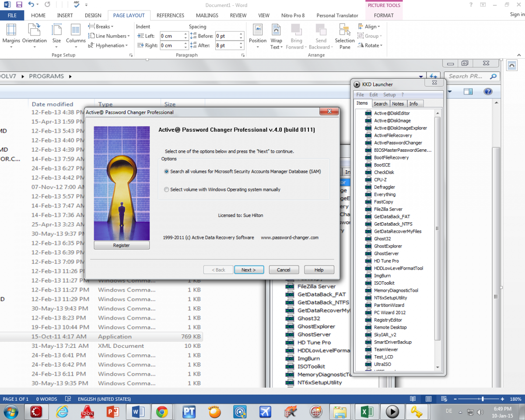Image resolution: width=525 pixels, height=420 pixels.
Task: Save the Word document from quick access toolbar
Action: (x=19, y=5)
